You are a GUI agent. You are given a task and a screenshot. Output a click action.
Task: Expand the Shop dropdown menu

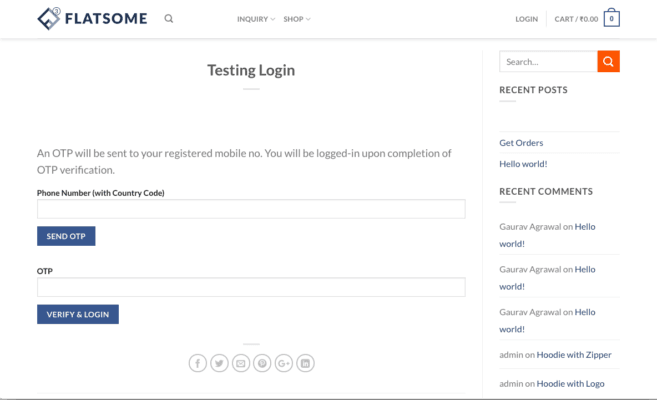coord(297,19)
